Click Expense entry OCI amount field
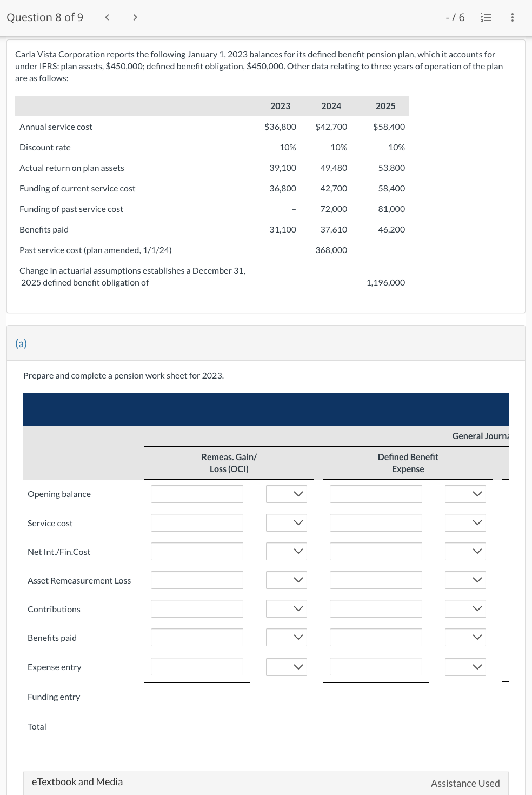Image resolution: width=532 pixels, height=795 pixels. point(197,667)
